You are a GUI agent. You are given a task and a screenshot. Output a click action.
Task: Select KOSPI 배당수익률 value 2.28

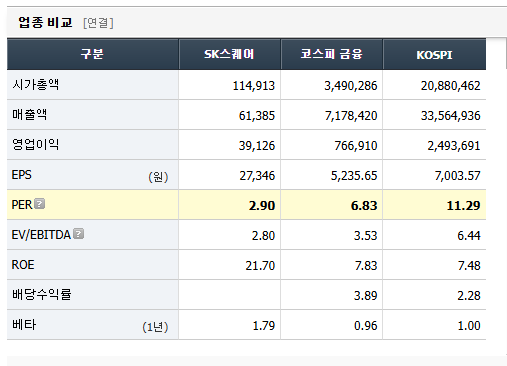click(x=469, y=296)
